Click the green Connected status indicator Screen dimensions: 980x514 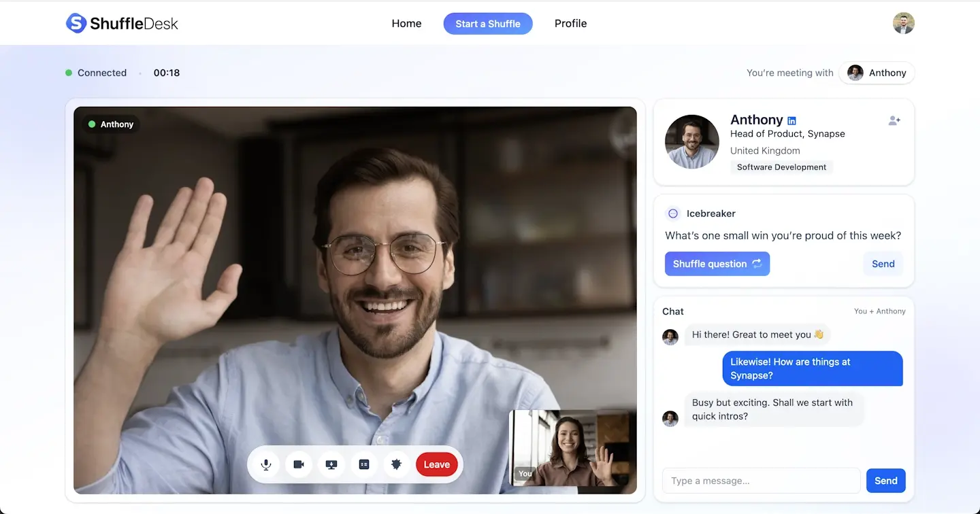(68, 73)
